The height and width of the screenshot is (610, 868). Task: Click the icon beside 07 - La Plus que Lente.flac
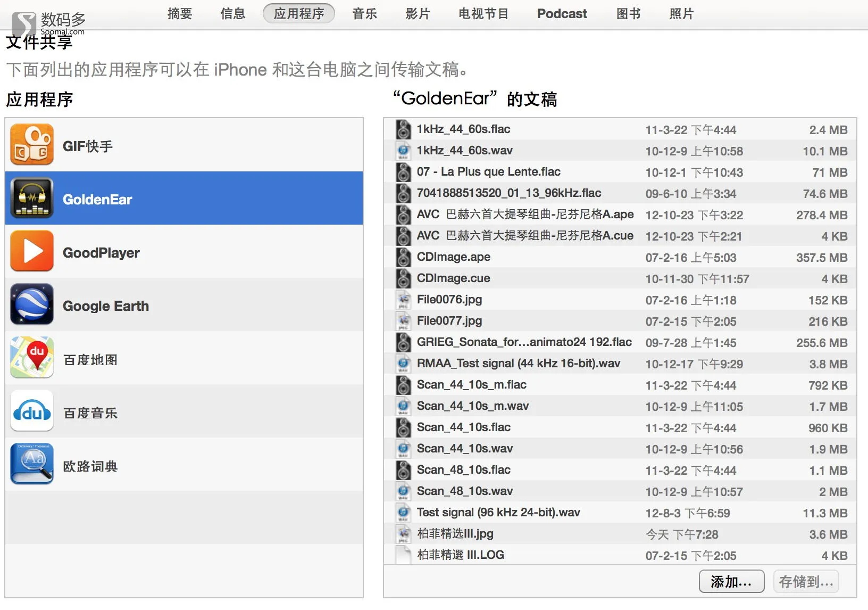404,172
